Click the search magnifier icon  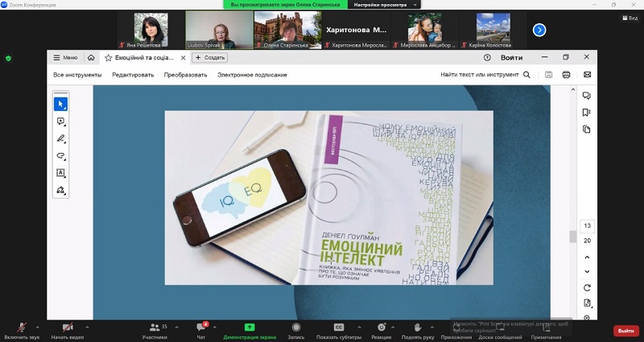click(527, 75)
